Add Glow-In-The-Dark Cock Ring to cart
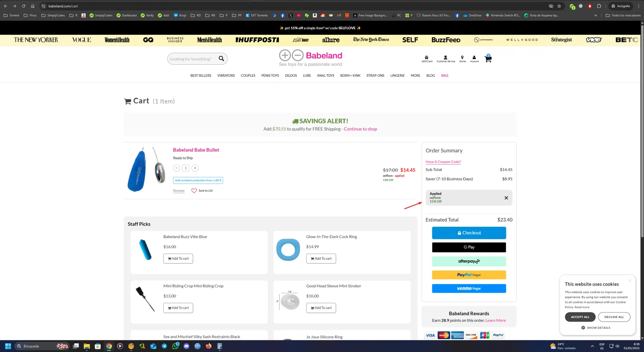 tap(321, 259)
